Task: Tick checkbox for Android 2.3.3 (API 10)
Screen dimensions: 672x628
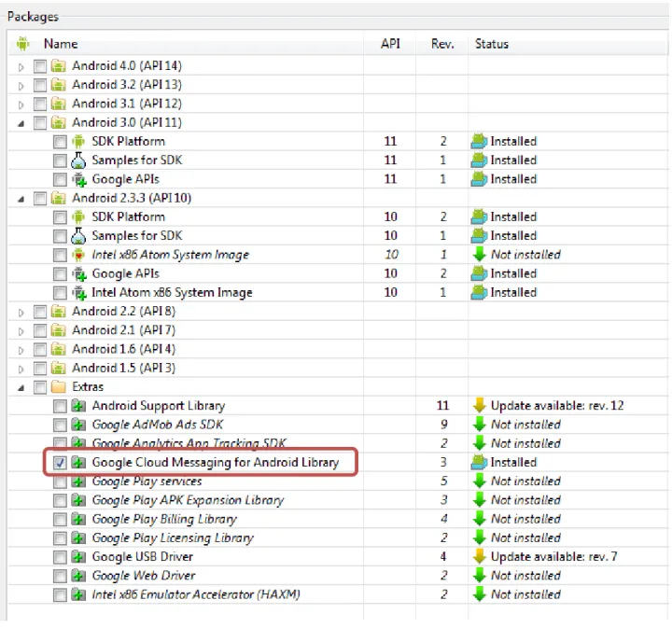Action: tap(40, 199)
